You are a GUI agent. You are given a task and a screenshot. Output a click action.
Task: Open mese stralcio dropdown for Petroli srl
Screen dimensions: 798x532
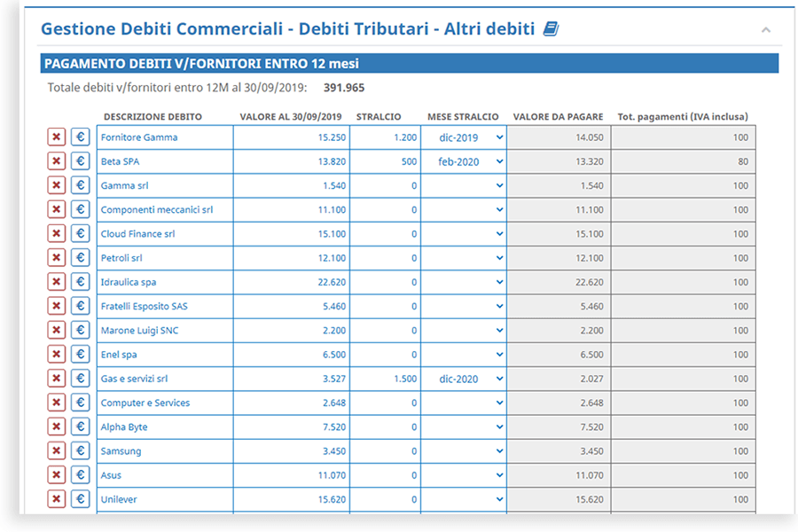coord(464,258)
